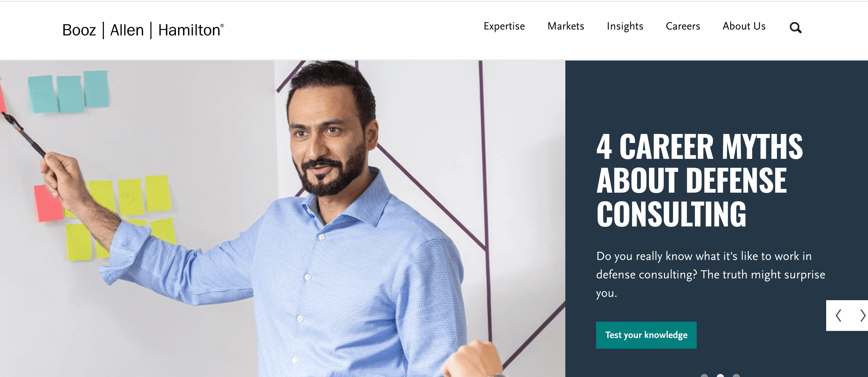
Task: Click the red sticky note beside the hand
Action: (48, 203)
